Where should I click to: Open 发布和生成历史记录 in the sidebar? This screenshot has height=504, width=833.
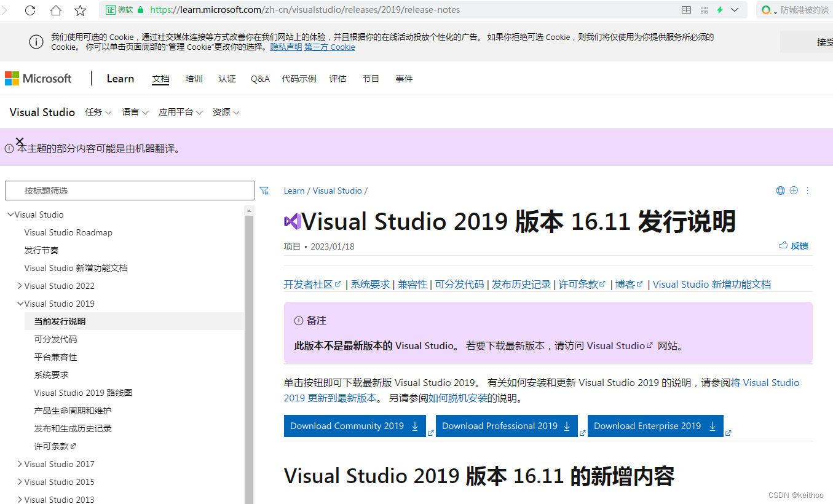73,428
